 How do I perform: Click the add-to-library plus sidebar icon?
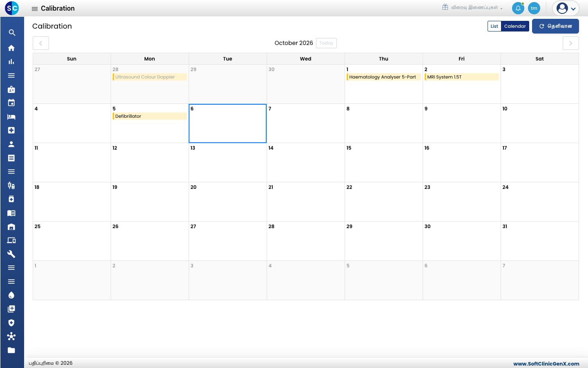pyautogui.click(x=11, y=309)
